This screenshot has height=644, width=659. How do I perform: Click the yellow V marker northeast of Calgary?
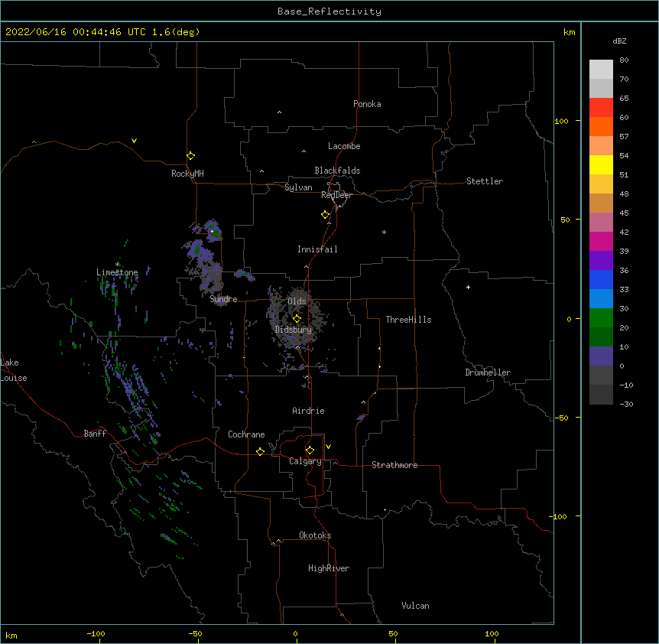(x=328, y=447)
